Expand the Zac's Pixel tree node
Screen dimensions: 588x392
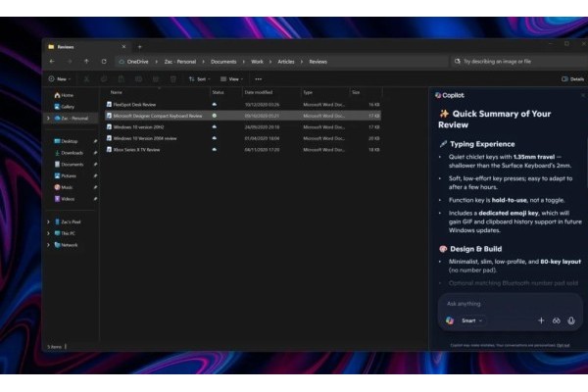48,221
